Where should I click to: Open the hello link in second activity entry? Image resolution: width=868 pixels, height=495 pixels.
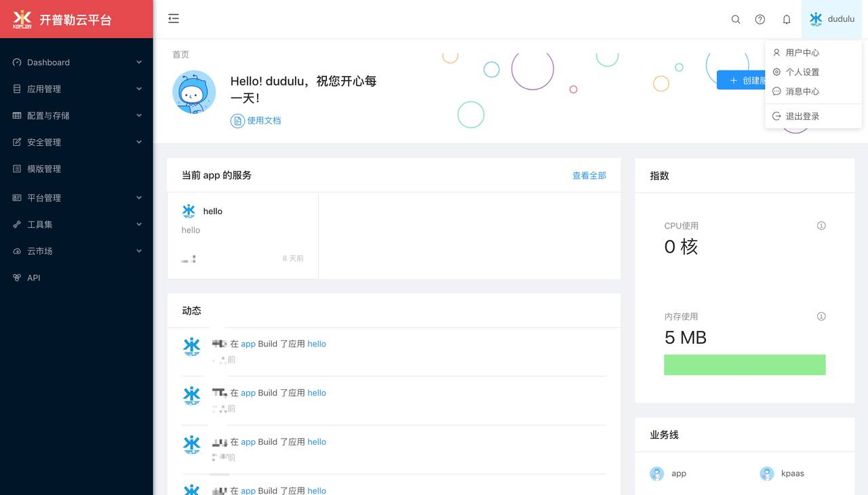317,393
